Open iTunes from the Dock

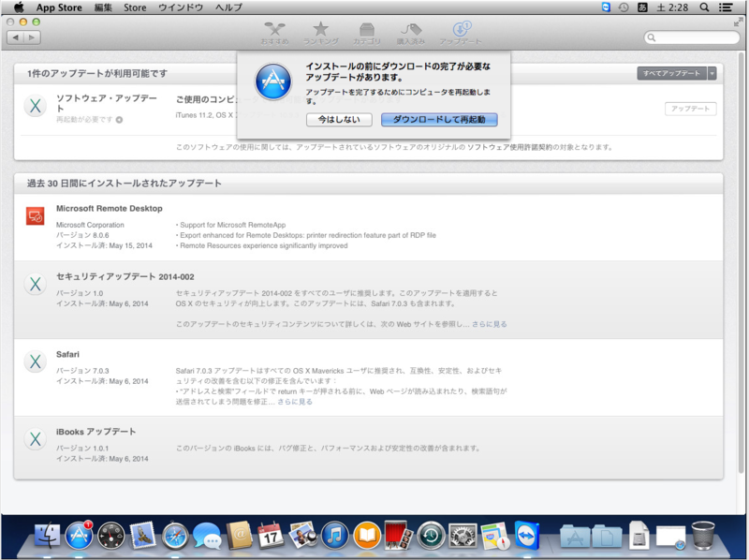(x=335, y=535)
